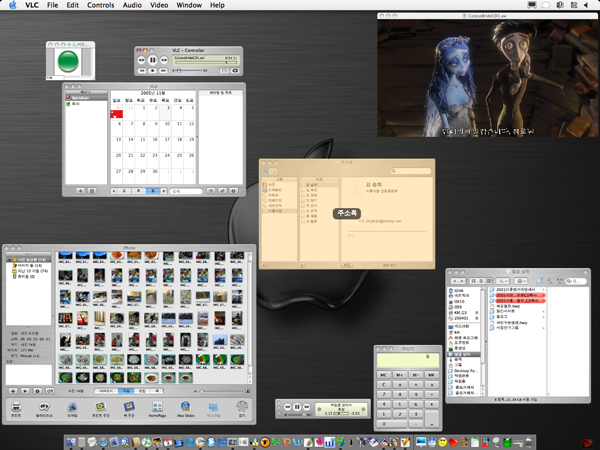The height and width of the screenshot is (450, 600).
Task: Select the trash item in iPhoto source list
Action: (24, 276)
